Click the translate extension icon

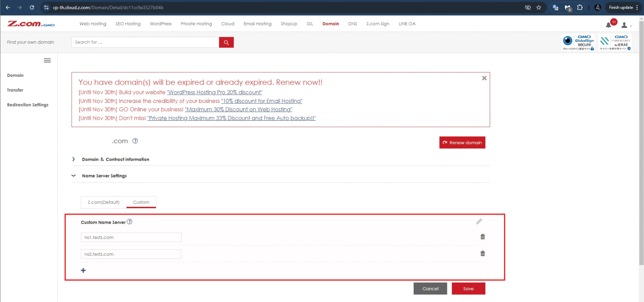(x=555, y=8)
